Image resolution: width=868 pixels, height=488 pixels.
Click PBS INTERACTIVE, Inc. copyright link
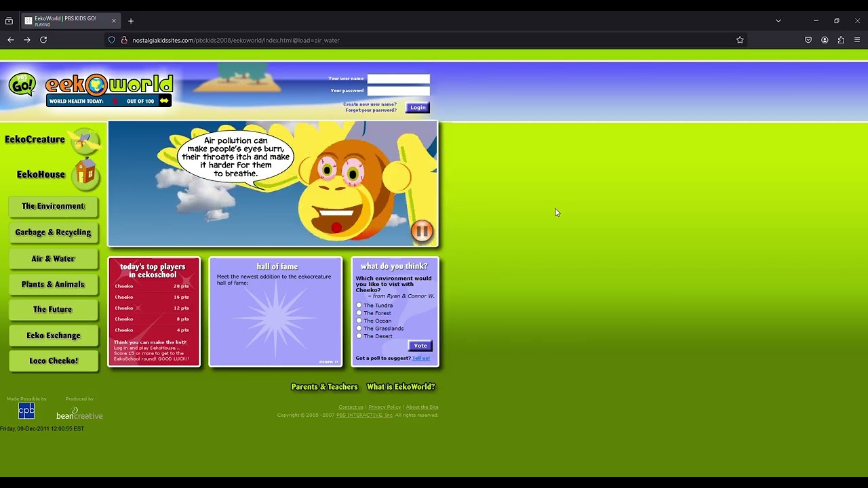pyautogui.click(x=364, y=415)
